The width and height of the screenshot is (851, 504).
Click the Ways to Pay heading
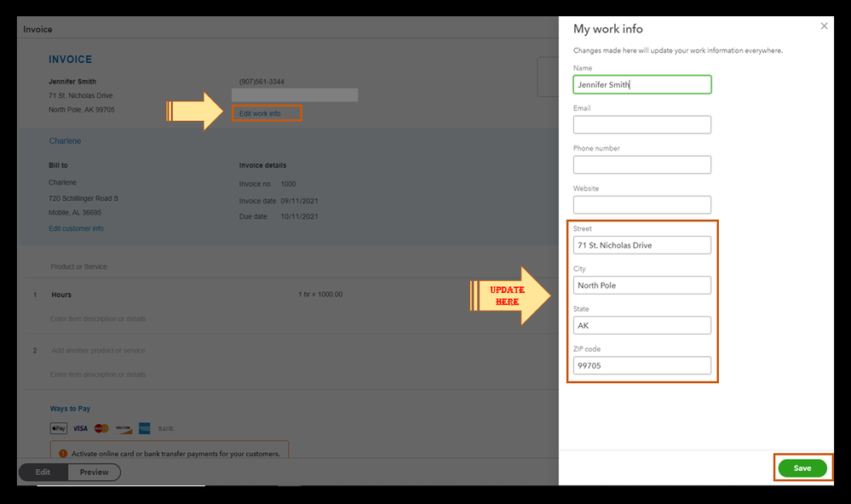[x=70, y=409]
